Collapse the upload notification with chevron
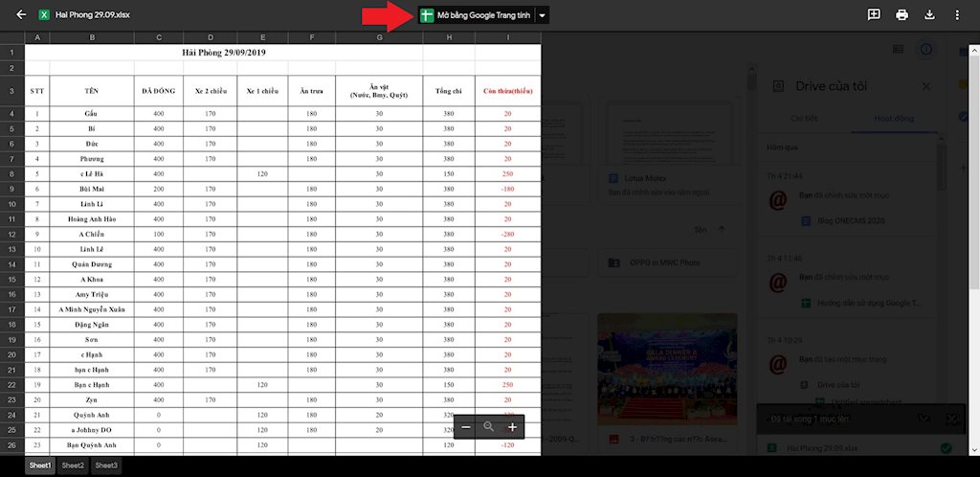This screenshot has height=477, width=980. 924,419
